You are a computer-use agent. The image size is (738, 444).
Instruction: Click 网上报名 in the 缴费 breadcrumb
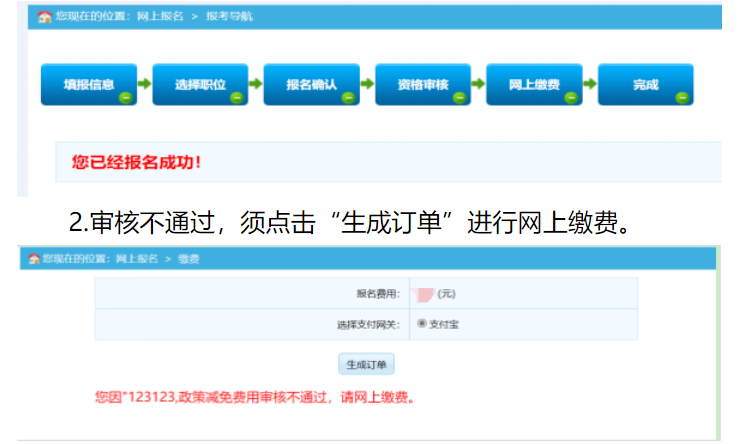137,259
